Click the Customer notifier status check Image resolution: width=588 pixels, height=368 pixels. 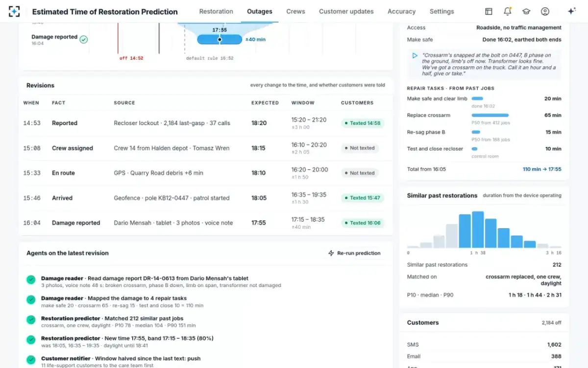pyautogui.click(x=31, y=360)
